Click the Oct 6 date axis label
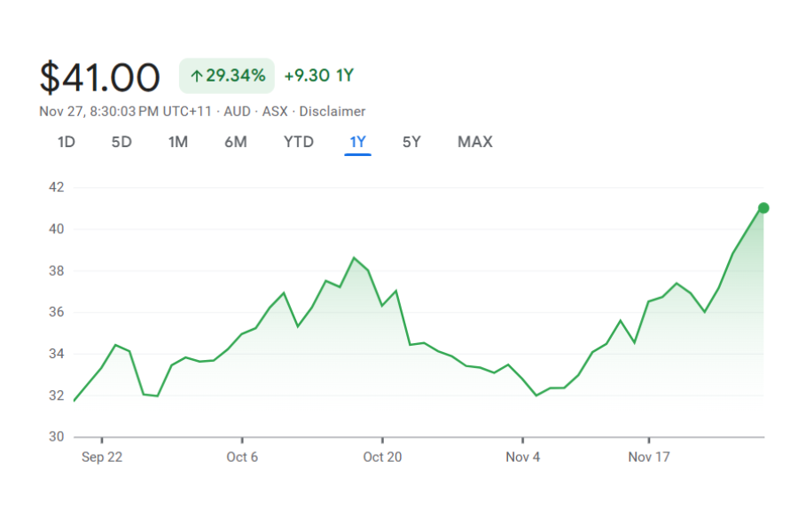Screen dimensions: 798x532 pyautogui.click(x=242, y=458)
